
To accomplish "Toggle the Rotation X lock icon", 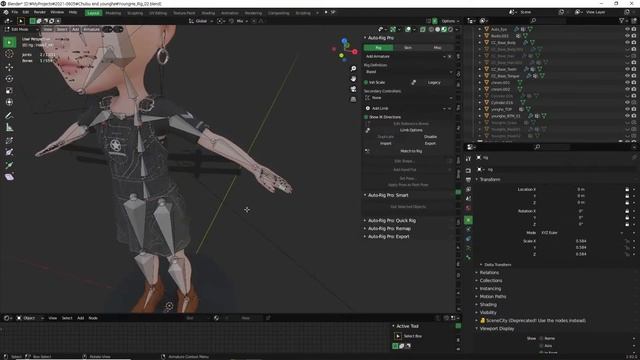I will coord(627,211).
